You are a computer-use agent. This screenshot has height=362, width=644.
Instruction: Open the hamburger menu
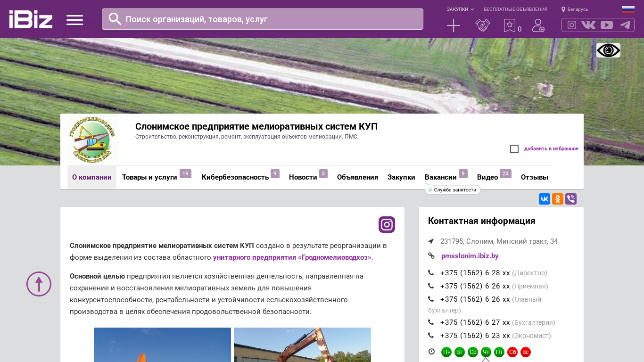pyautogui.click(x=74, y=20)
